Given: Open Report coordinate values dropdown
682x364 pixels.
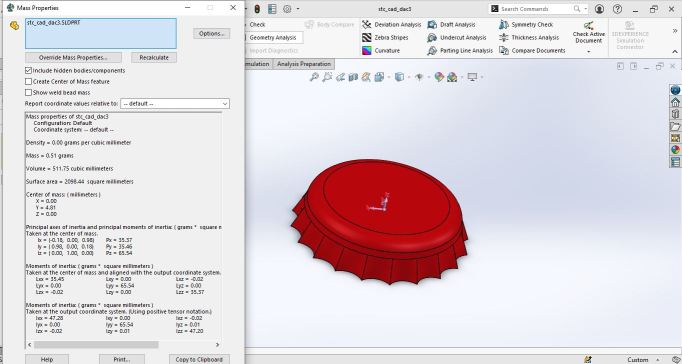Looking at the screenshot, I should pyautogui.click(x=175, y=104).
